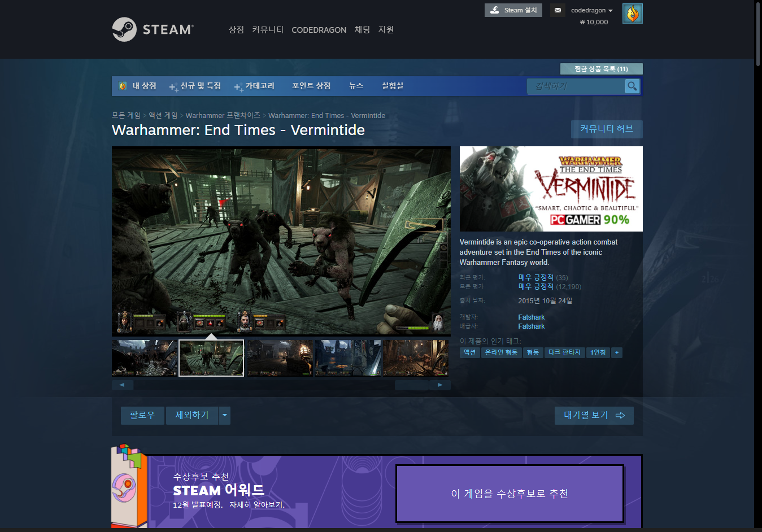Open the envelope inbox icon
This screenshot has height=532, width=762.
(x=558, y=10)
